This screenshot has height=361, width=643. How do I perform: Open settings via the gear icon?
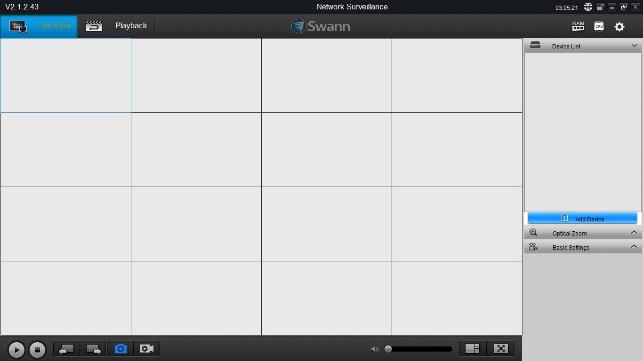(619, 27)
